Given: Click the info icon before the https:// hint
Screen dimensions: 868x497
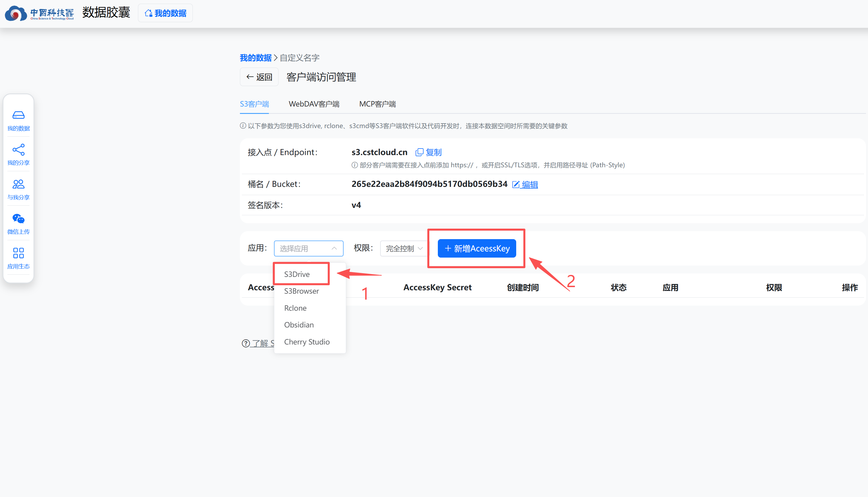Looking at the screenshot, I should tap(355, 165).
